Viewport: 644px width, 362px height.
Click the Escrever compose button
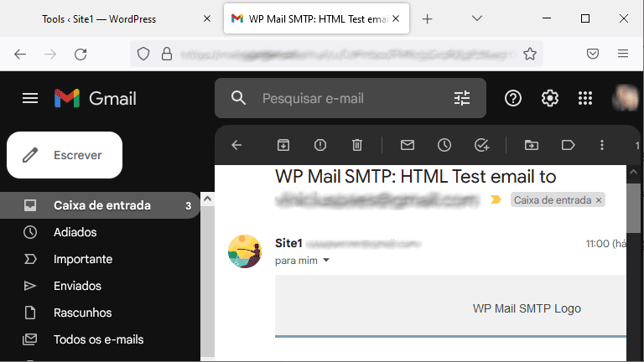point(65,155)
